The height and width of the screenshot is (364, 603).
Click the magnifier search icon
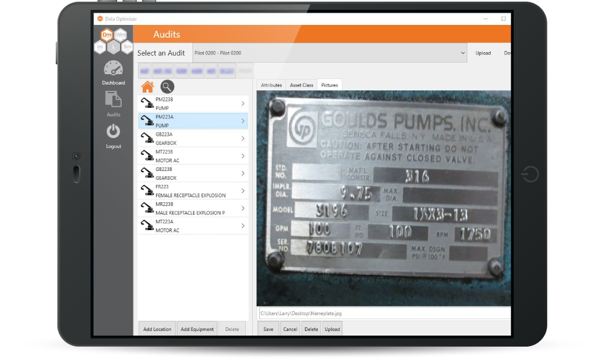pos(167,87)
